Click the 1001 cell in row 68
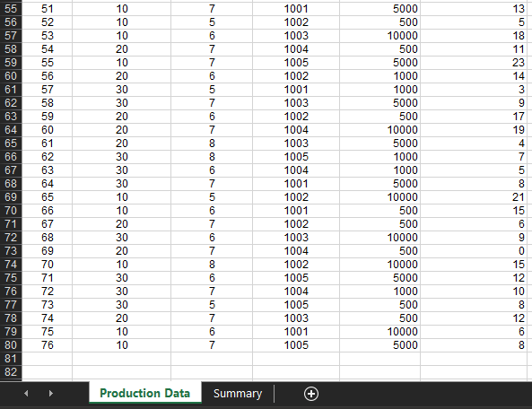The height and width of the screenshot is (409, 532). [296, 184]
